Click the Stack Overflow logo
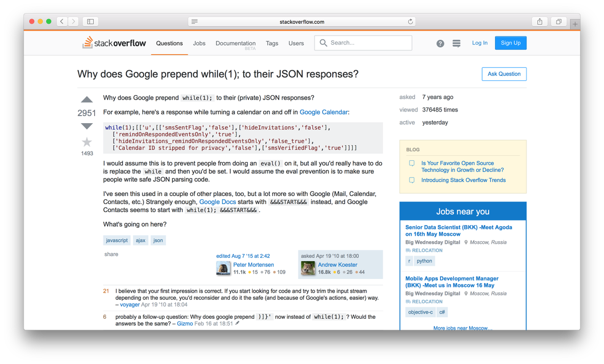 114,43
